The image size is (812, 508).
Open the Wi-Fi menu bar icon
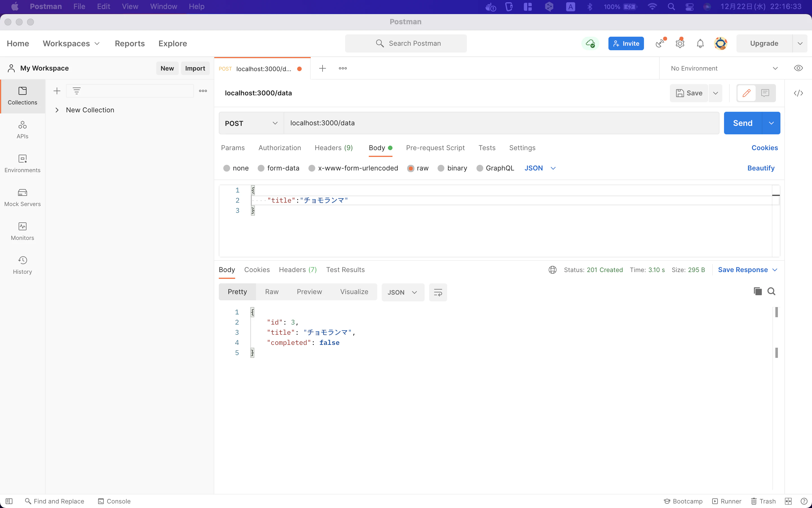(x=652, y=6)
